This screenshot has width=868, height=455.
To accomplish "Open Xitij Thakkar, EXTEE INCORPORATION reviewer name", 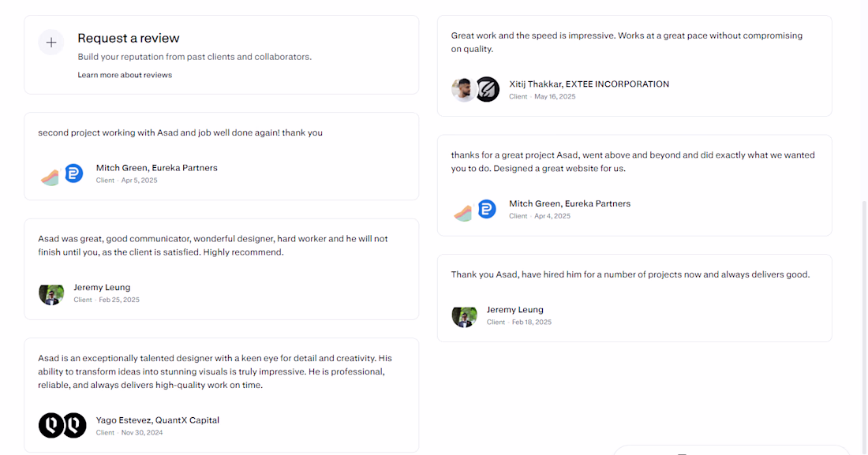I will coord(589,84).
